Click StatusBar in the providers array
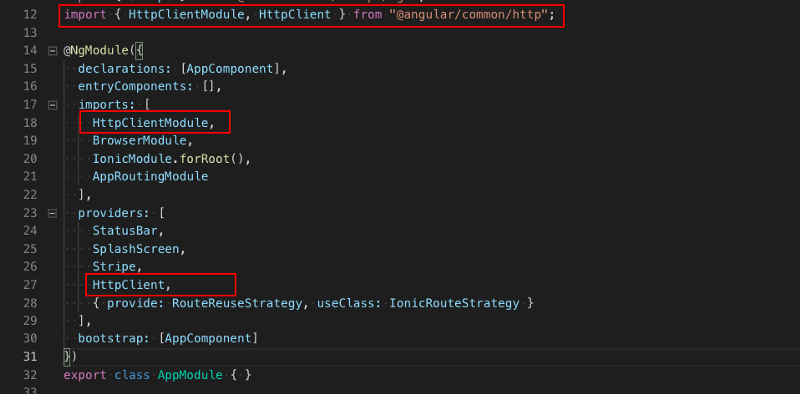This screenshot has width=800, height=394. (x=125, y=231)
